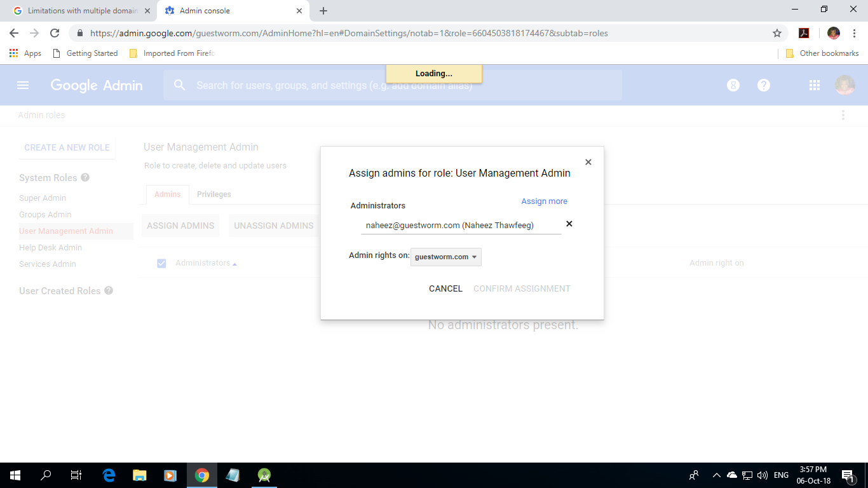Click the search magnifier icon in Google Admin

point(180,85)
